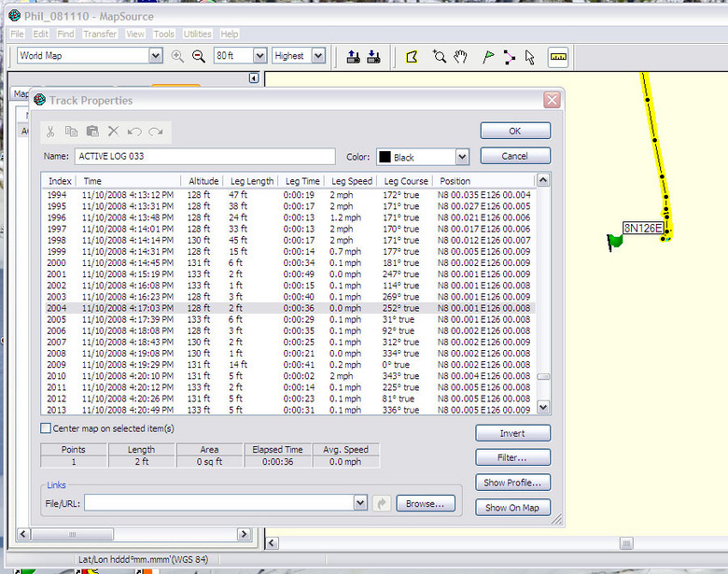Screen dimensions: 728x574
Task: Click the map horizontal scroll left arrow
Action: coord(273,543)
